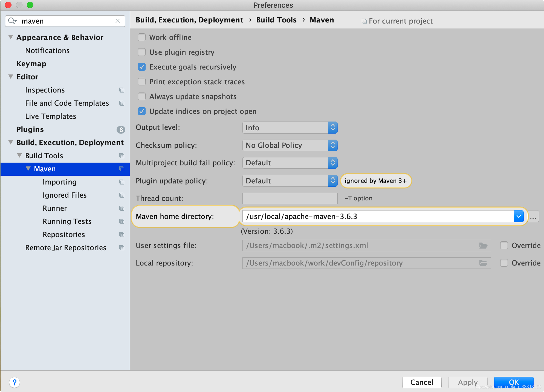Click project-level icon next to Inspections
This screenshot has height=392, width=544.
coord(122,90)
